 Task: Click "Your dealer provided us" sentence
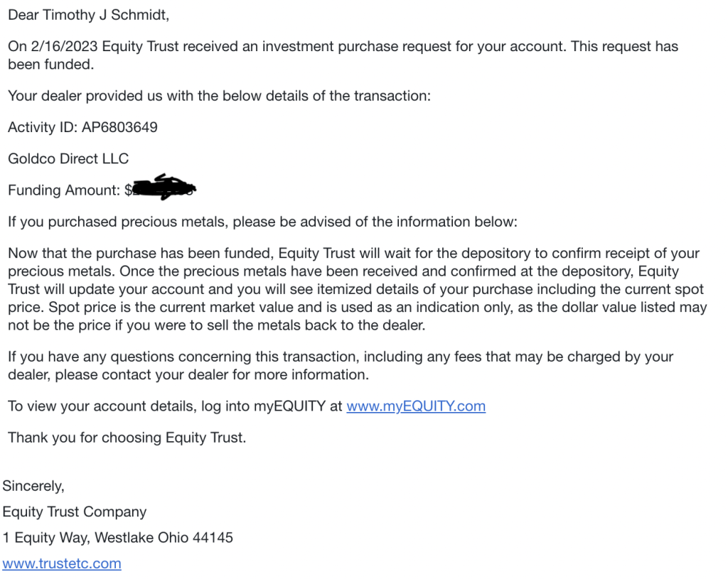click(219, 96)
